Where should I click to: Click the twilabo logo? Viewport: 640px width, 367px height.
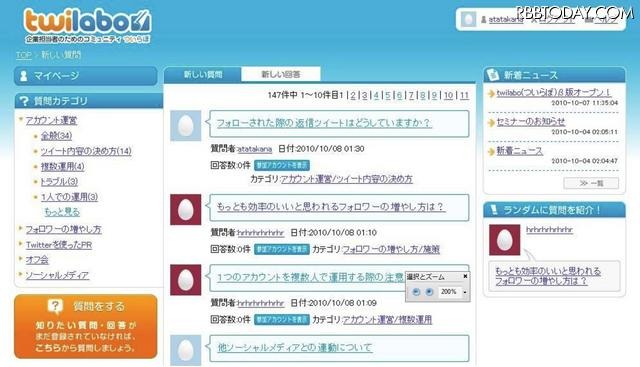[x=87, y=26]
